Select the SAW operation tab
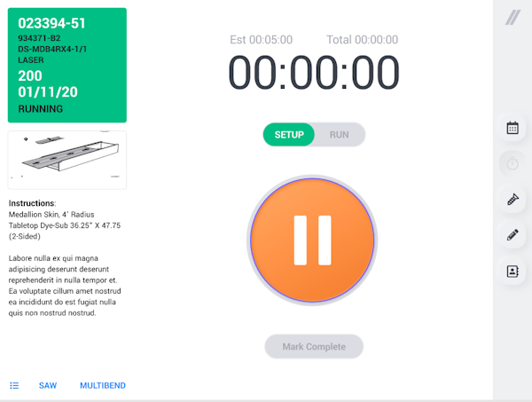The width and height of the screenshot is (532, 402). point(48,385)
